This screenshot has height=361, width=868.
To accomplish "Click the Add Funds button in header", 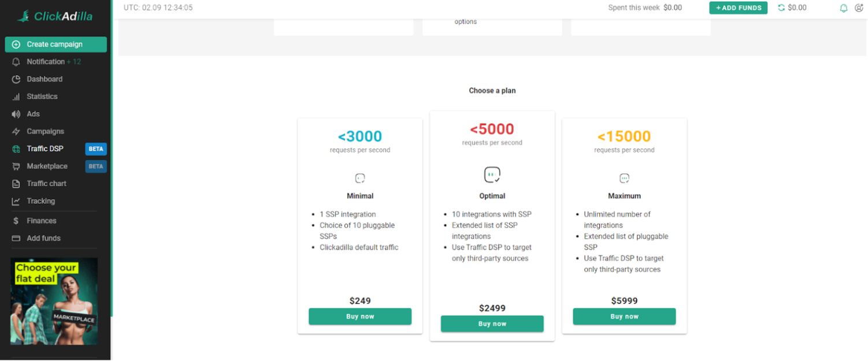I will (738, 8).
